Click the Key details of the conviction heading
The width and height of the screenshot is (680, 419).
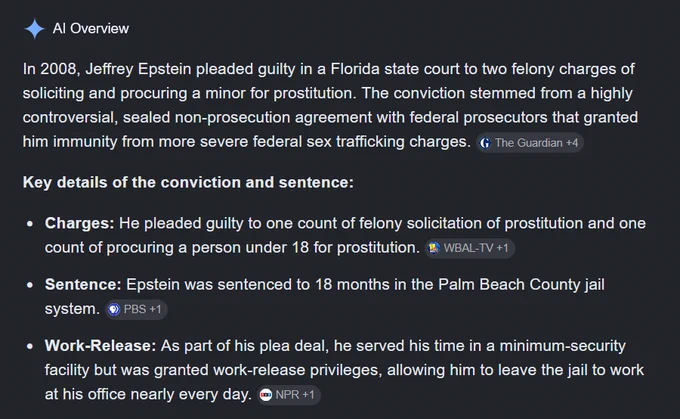pyautogui.click(x=188, y=183)
